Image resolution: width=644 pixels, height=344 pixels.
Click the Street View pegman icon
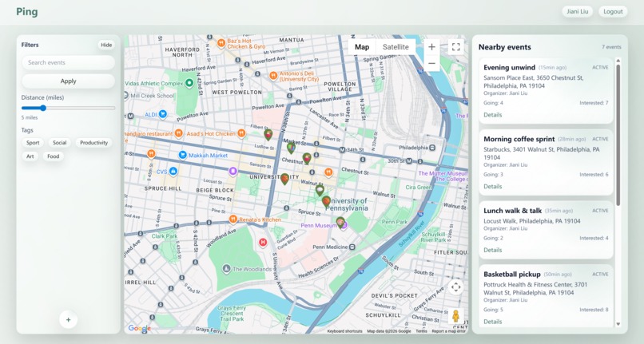click(456, 316)
